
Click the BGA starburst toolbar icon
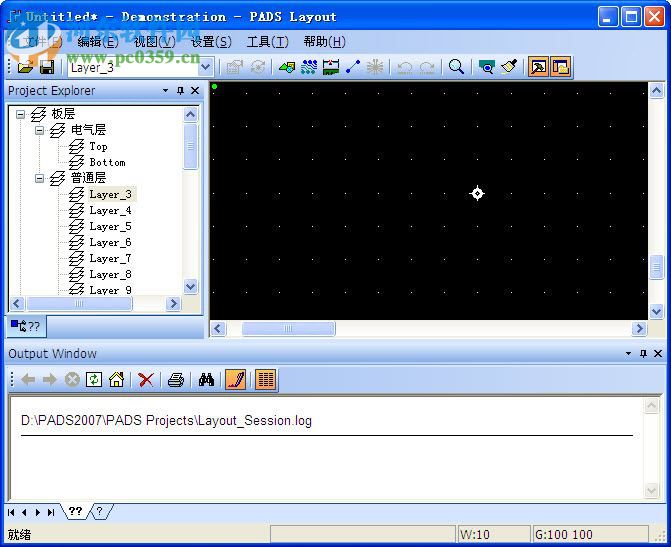375,67
